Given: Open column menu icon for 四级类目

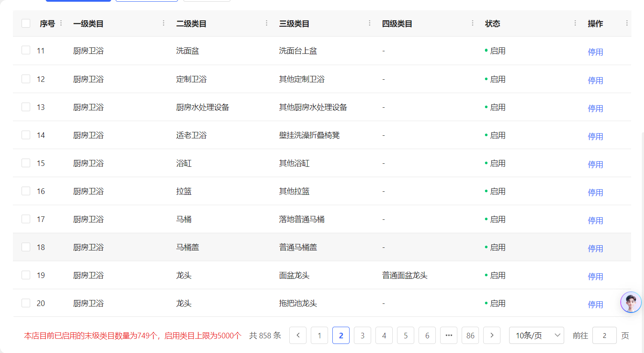Looking at the screenshot, I should [472, 23].
